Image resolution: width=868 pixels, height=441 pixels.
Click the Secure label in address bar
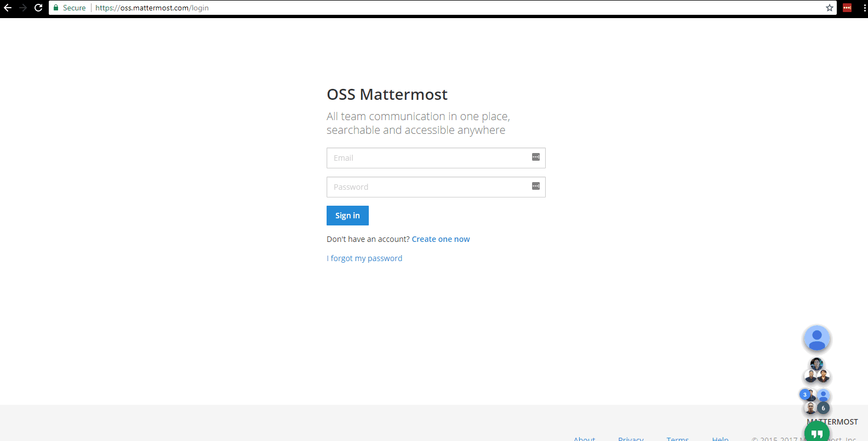coord(74,8)
